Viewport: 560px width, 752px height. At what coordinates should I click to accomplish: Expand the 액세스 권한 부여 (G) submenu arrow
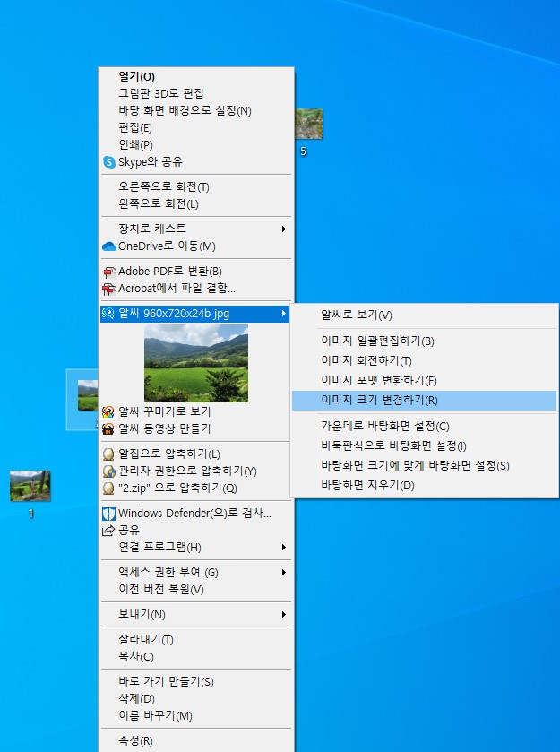click(x=284, y=573)
